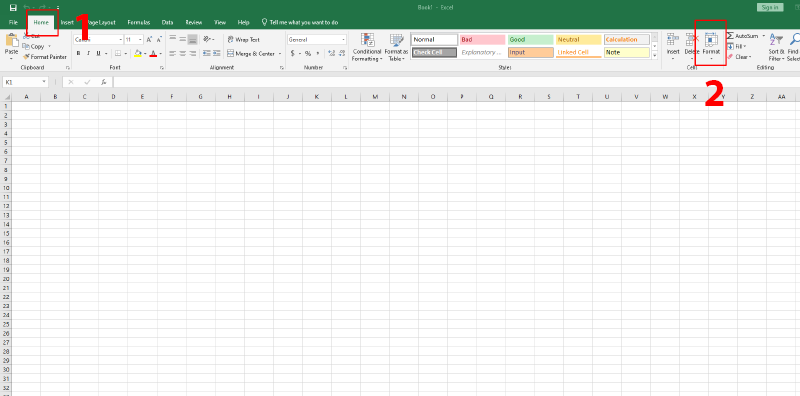The width and height of the screenshot is (800, 396).
Task: Decrease decimal places
Action: click(341, 53)
